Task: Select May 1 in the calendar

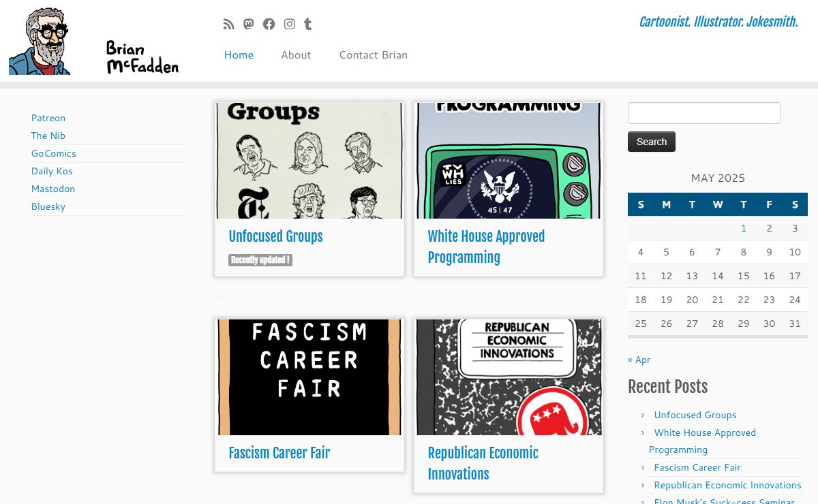Action: [743, 228]
